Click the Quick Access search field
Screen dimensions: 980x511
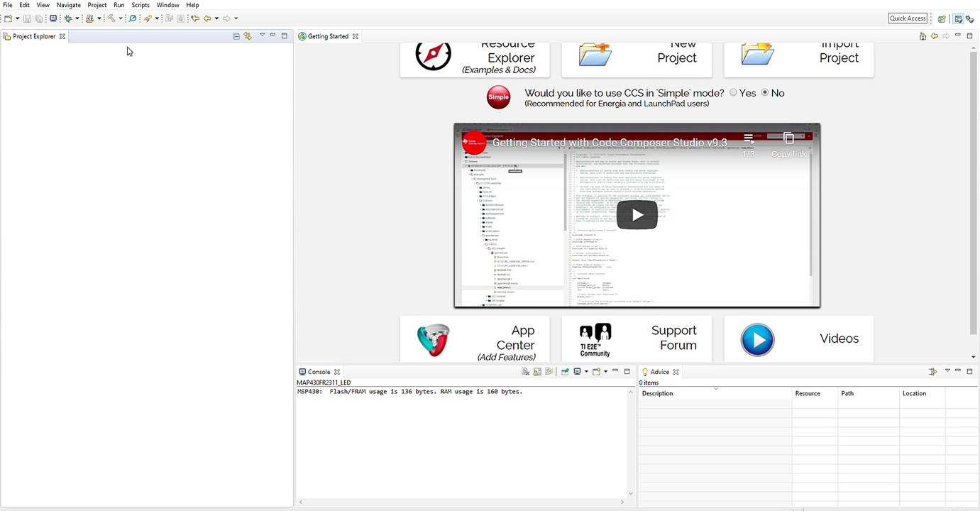(x=908, y=18)
